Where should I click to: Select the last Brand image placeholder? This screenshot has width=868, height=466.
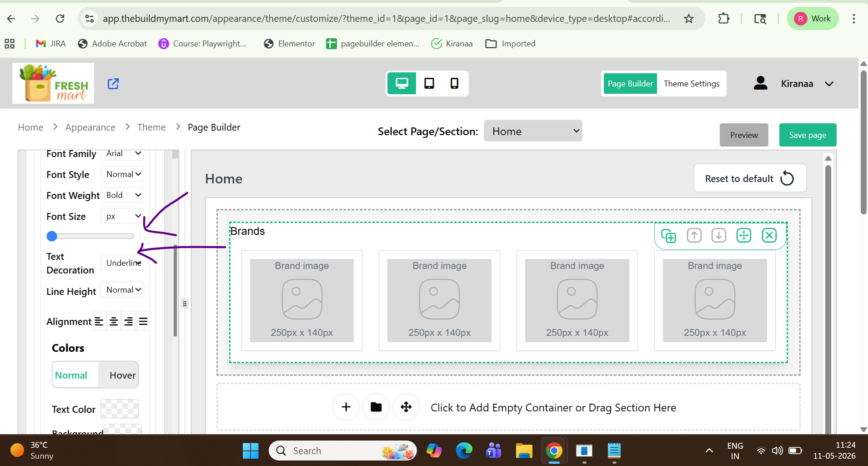pos(715,300)
